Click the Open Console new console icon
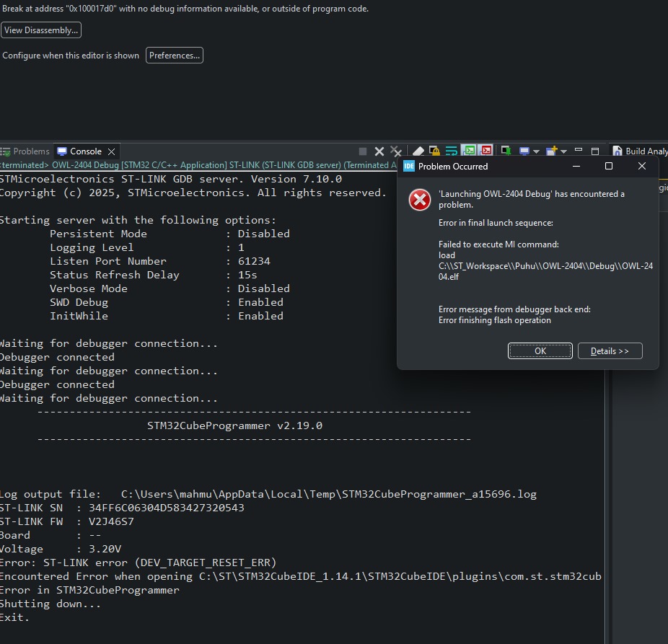The height and width of the screenshot is (644, 668). click(x=552, y=151)
